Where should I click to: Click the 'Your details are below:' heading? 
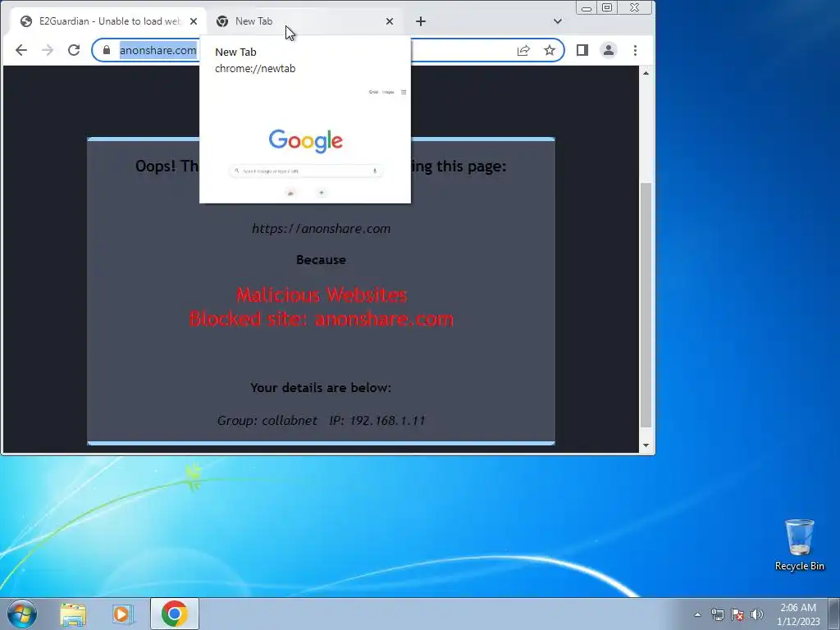[321, 388]
